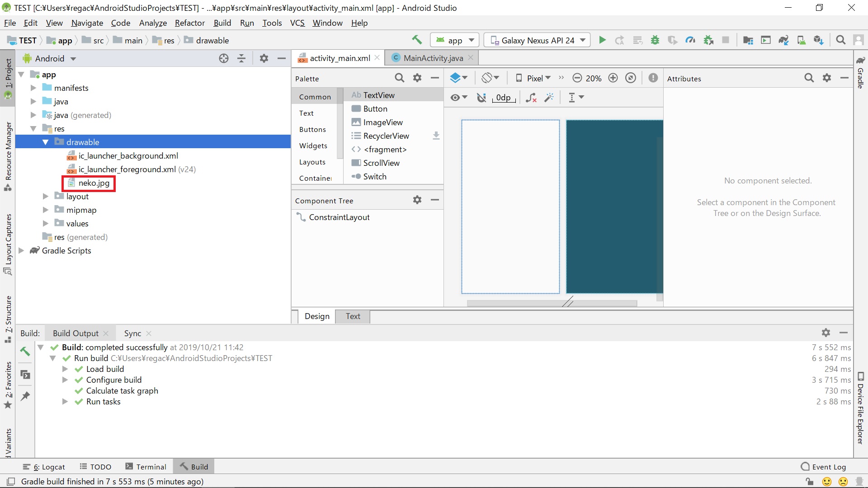868x488 pixels.
Task: Open Project panel settings gear
Action: 264,58
